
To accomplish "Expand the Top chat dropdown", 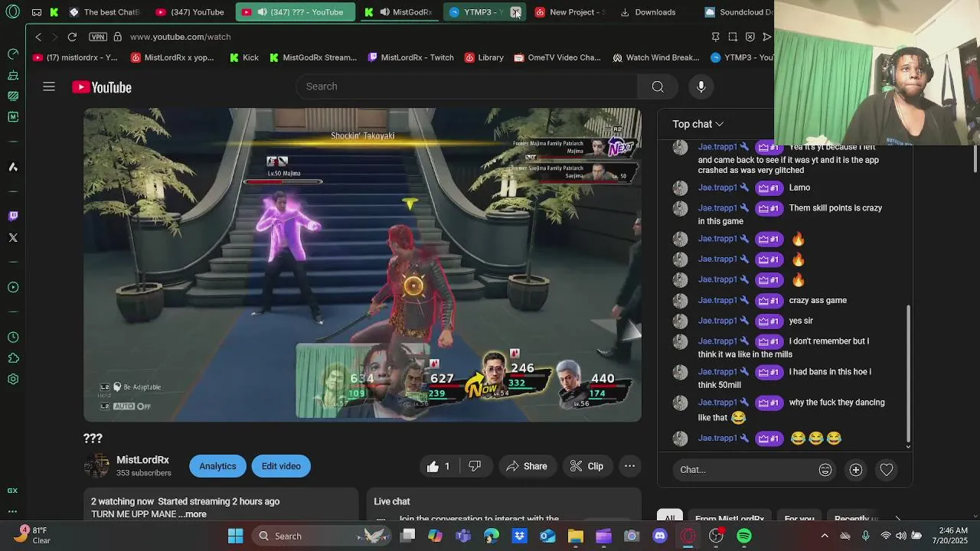I will [x=698, y=124].
